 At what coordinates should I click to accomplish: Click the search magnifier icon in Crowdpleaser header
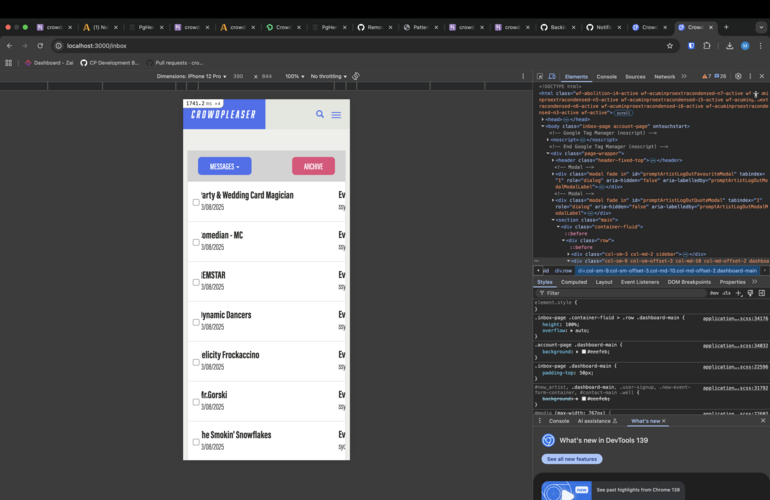click(x=320, y=114)
